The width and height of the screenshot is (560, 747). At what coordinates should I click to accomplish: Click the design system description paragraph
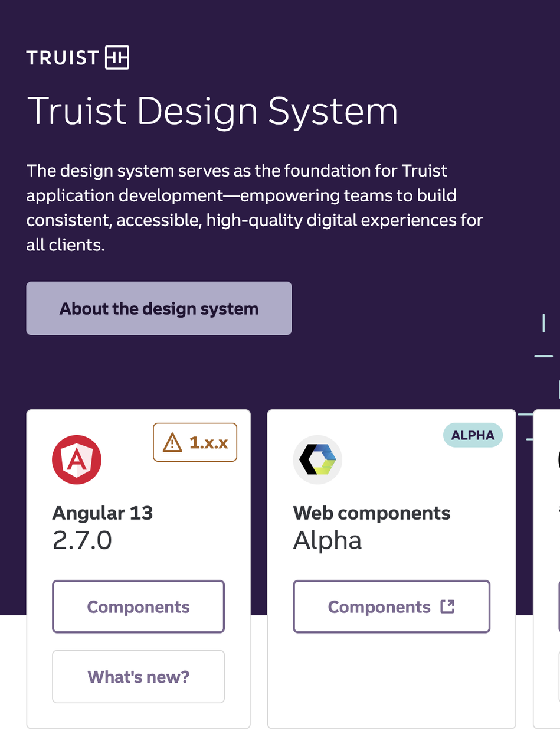(255, 208)
